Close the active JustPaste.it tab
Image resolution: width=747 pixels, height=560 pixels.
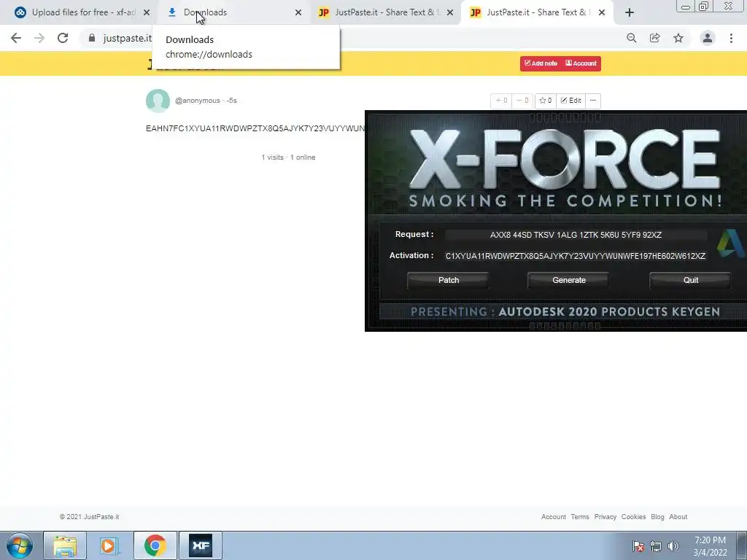(602, 12)
